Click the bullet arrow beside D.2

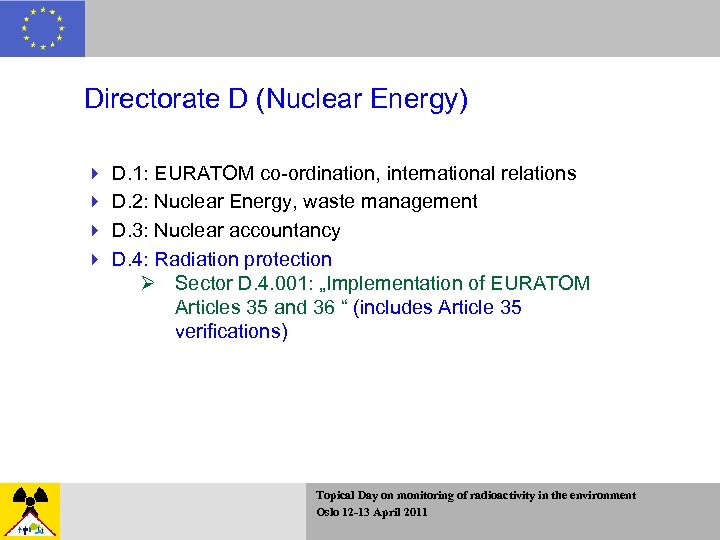pos(95,202)
